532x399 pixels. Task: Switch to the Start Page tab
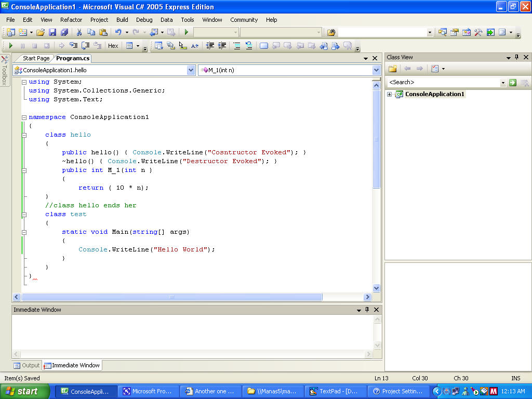(x=36, y=58)
